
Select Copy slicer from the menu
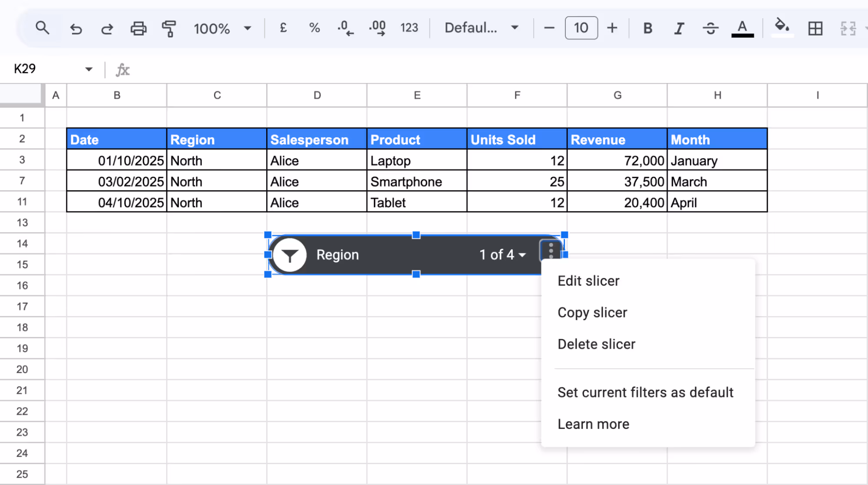592,312
